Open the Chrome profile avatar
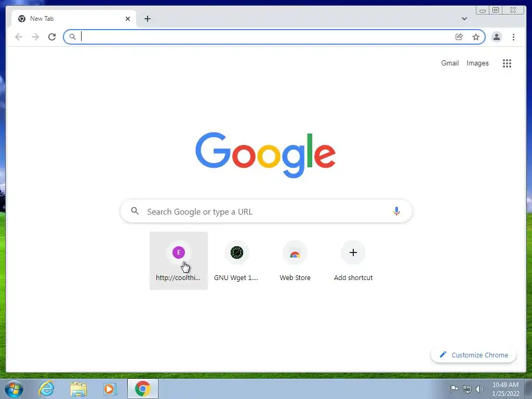Screen dimensions: 532x399 [496, 37]
